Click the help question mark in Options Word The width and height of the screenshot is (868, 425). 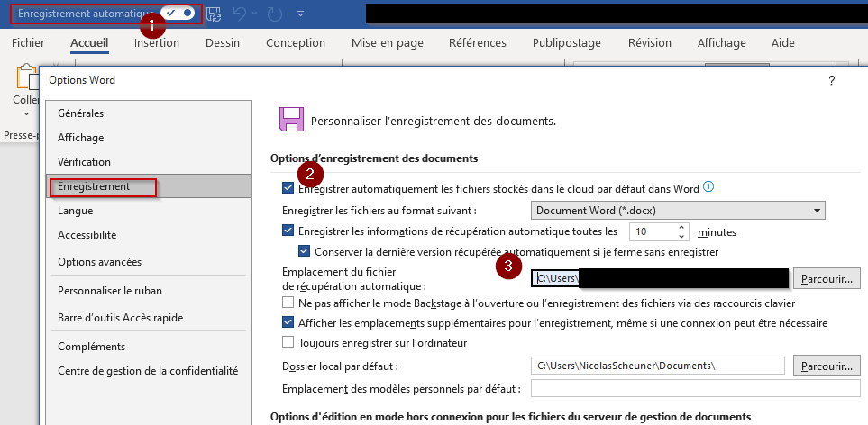[x=831, y=81]
